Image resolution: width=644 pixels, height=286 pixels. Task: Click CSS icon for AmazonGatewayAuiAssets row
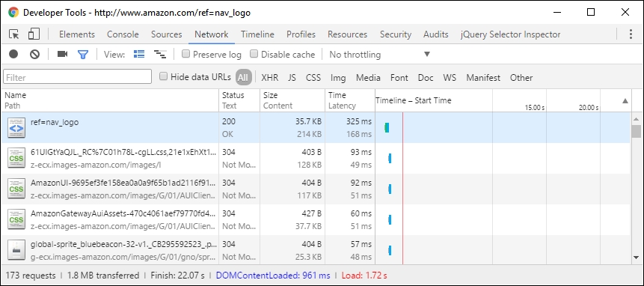(17, 220)
